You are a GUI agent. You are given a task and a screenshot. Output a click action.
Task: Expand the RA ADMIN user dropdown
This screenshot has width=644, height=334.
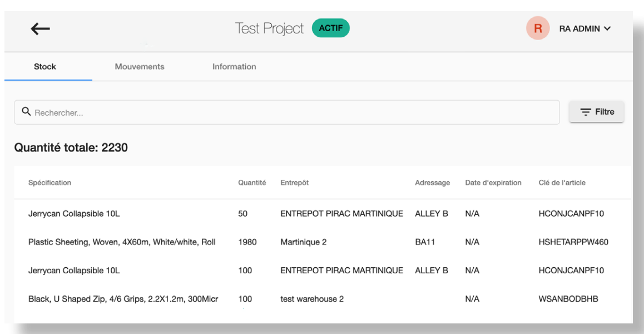click(x=585, y=29)
